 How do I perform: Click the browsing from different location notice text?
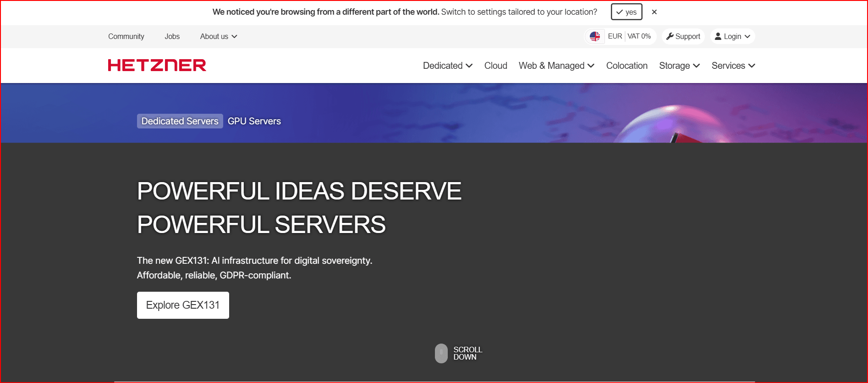(x=405, y=12)
